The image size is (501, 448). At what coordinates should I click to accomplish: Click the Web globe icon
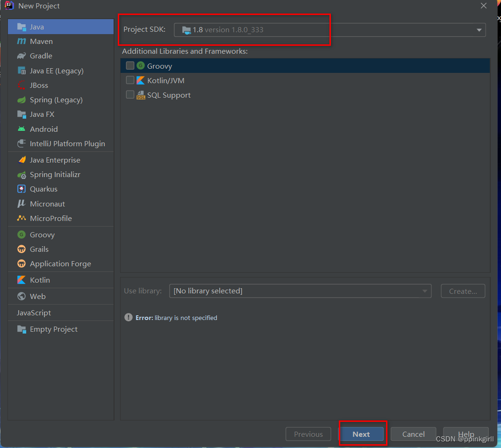tap(21, 296)
